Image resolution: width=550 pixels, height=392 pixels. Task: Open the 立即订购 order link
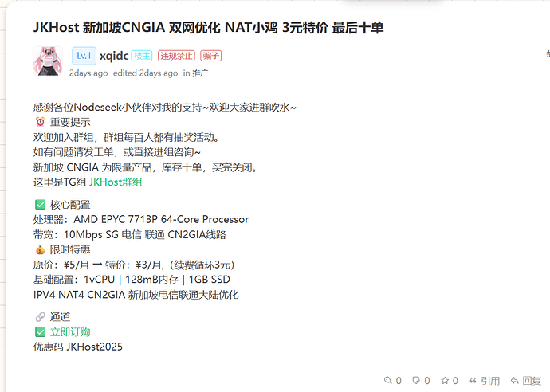coord(70,332)
